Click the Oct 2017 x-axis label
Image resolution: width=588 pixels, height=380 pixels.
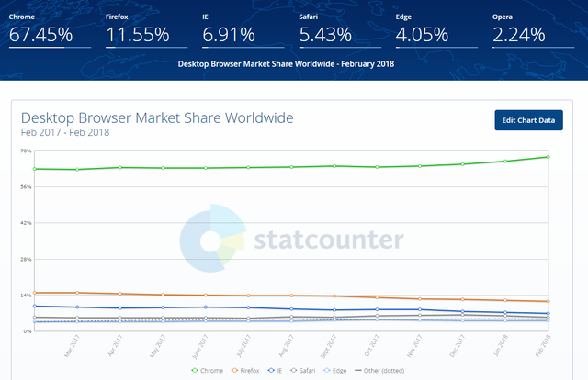[372, 345]
